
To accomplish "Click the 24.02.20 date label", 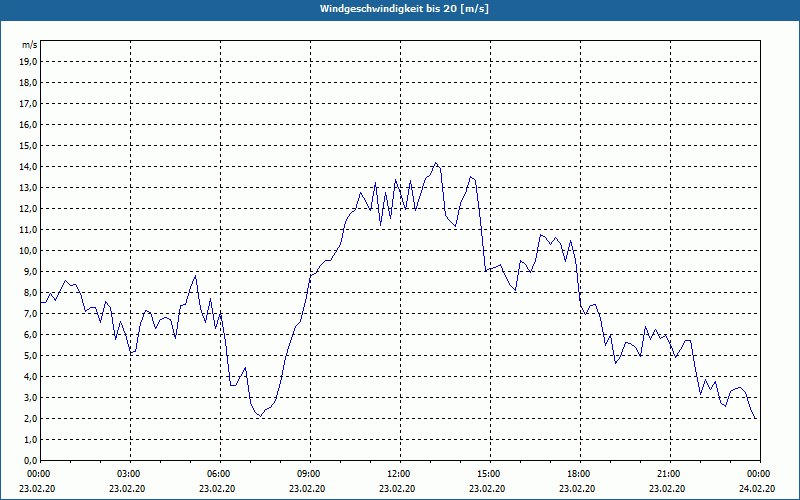I will (x=757, y=488).
